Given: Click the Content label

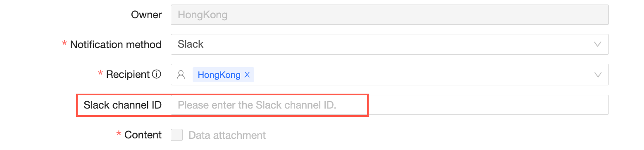Looking at the screenshot, I should tap(143, 135).
